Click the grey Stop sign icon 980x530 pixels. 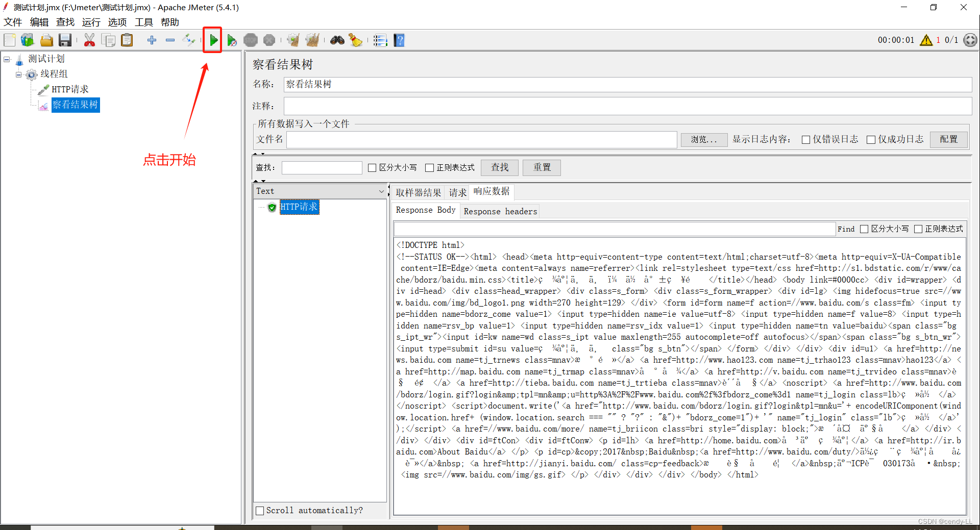(x=251, y=40)
